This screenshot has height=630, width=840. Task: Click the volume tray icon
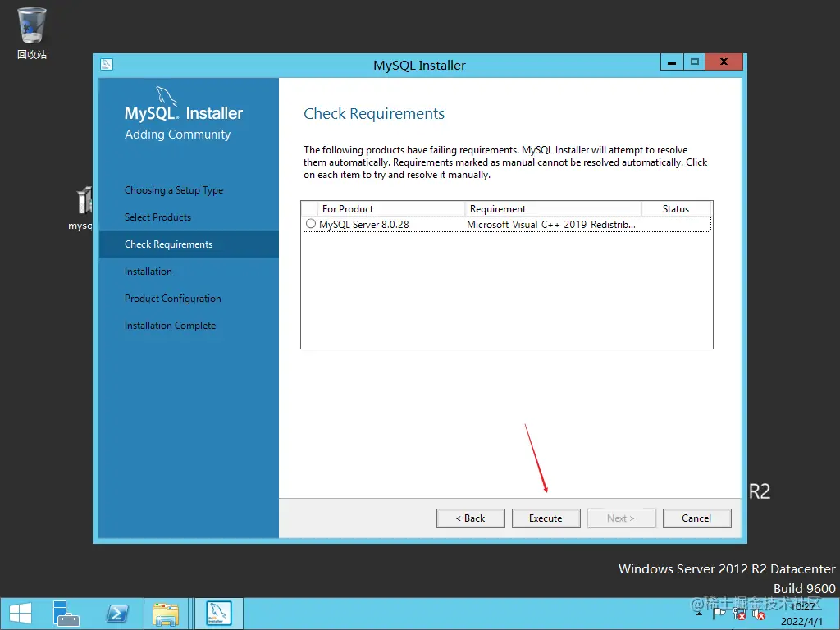click(759, 614)
